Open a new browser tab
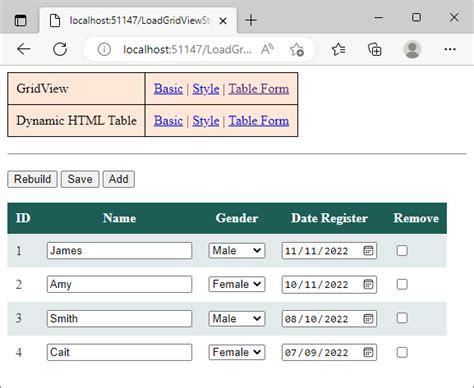The width and height of the screenshot is (474, 388). click(251, 20)
